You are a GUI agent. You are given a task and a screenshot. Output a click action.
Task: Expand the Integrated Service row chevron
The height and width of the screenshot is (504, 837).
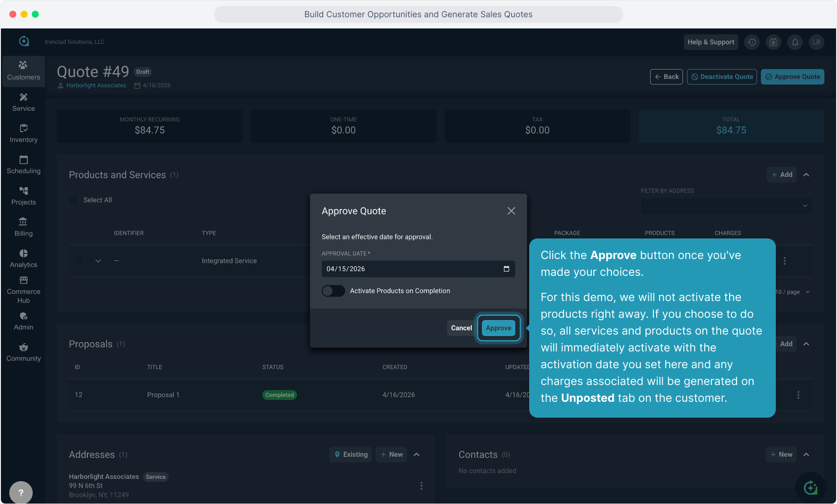coord(98,261)
